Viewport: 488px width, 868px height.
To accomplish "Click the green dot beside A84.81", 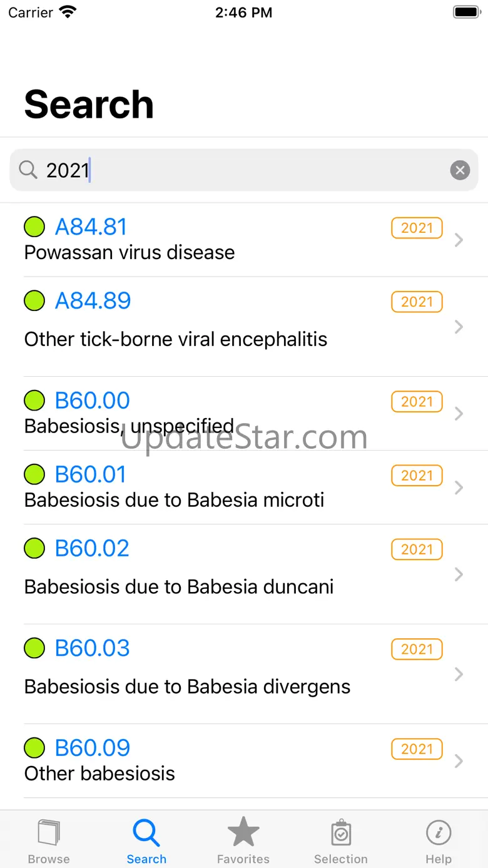I will pyautogui.click(x=34, y=227).
